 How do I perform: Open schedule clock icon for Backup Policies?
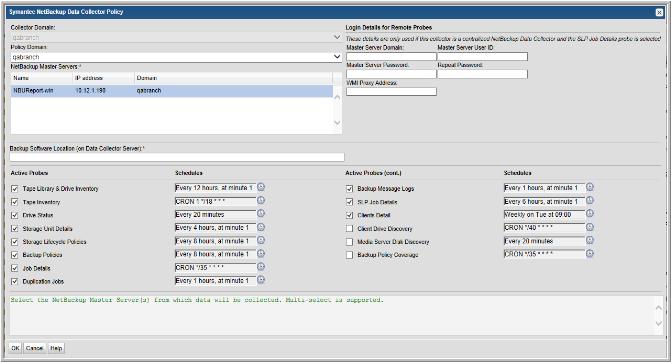click(261, 254)
